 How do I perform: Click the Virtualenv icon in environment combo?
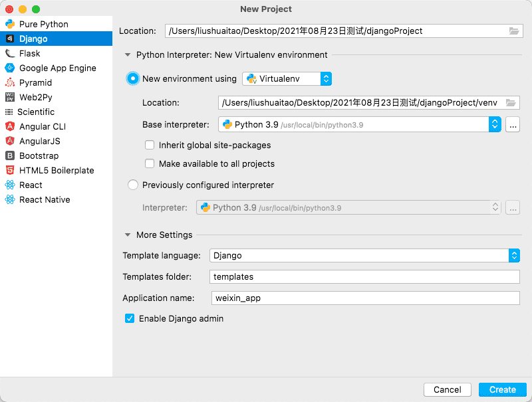[x=251, y=78]
